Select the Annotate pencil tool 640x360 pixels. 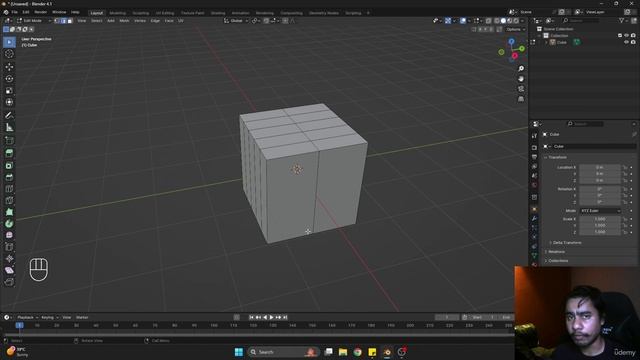9,116
